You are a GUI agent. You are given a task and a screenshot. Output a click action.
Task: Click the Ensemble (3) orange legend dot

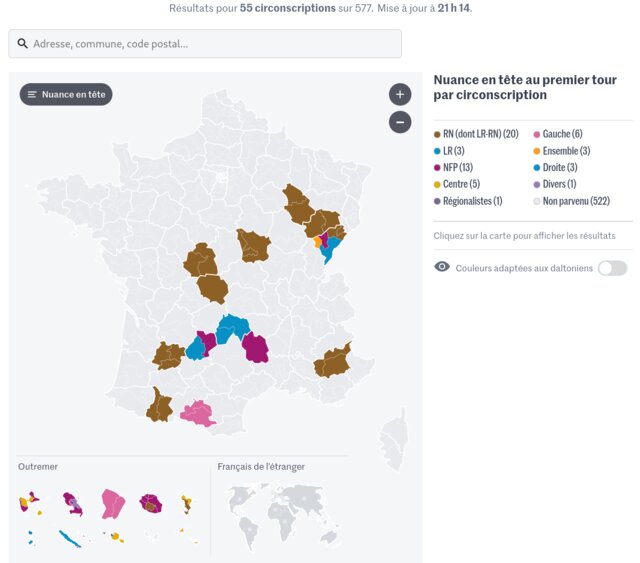537,151
